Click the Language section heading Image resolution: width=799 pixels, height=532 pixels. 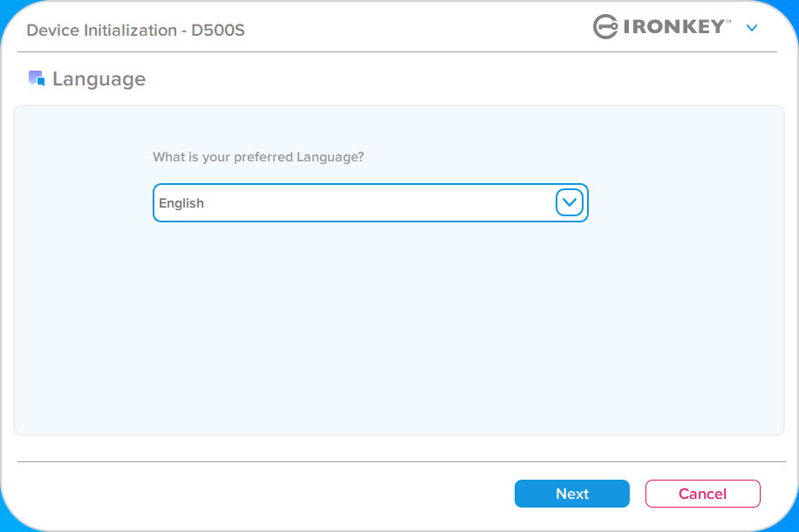coord(99,79)
